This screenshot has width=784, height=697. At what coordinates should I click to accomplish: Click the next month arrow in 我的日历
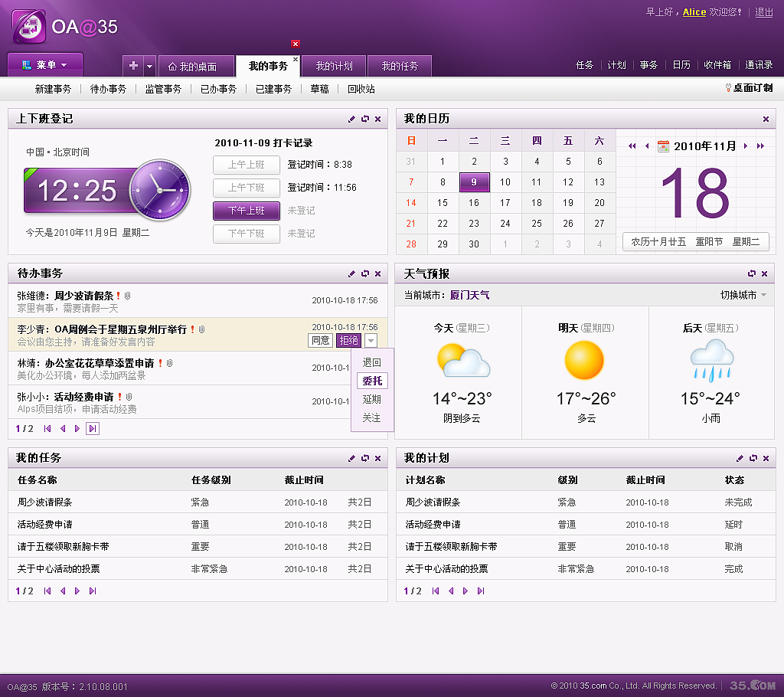click(746, 146)
